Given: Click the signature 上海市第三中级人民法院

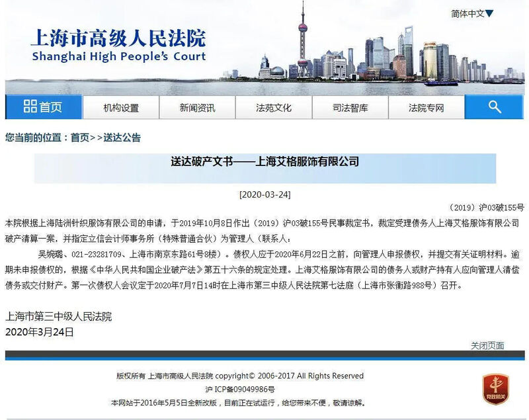Looking at the screenshot, I should (x=58, y=316).
